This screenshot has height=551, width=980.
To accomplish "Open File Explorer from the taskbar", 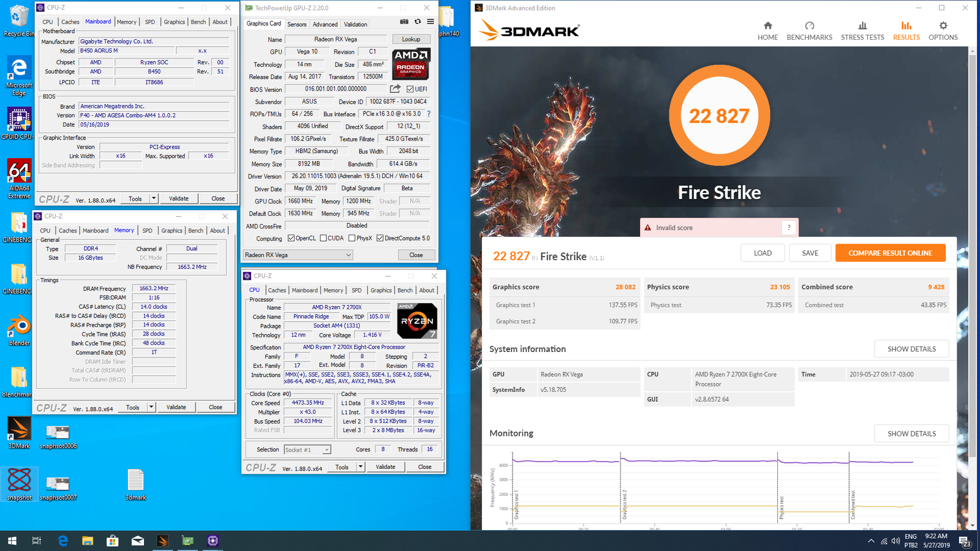I will (88, 541).
